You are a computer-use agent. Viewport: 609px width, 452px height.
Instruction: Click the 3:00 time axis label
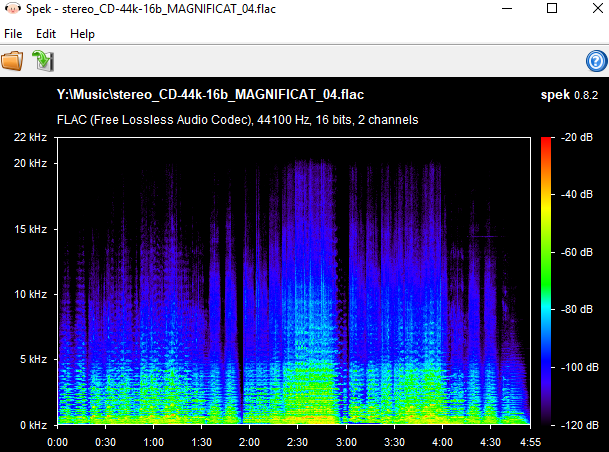[346, 442]
